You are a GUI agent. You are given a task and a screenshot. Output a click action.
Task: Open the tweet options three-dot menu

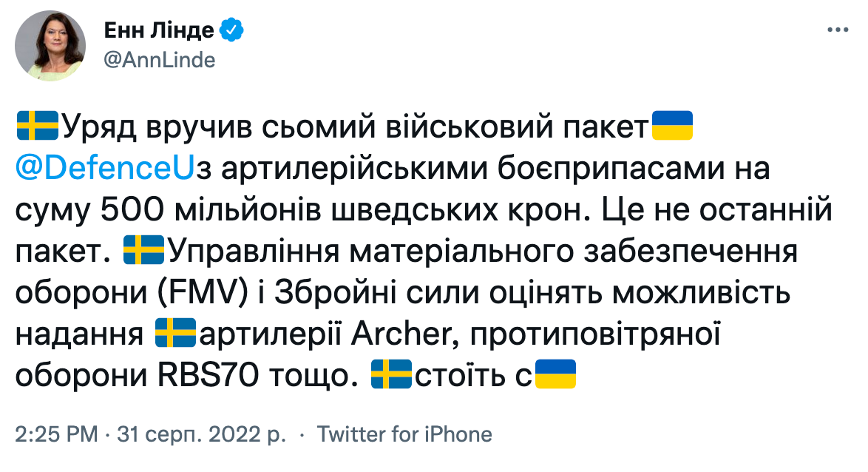click(836, 30)
